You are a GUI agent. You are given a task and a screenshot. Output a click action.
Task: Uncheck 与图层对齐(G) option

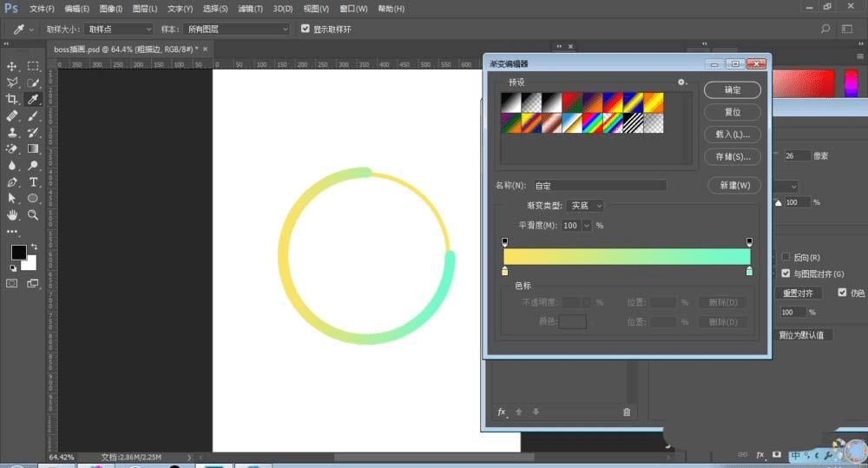coord(786,274)
